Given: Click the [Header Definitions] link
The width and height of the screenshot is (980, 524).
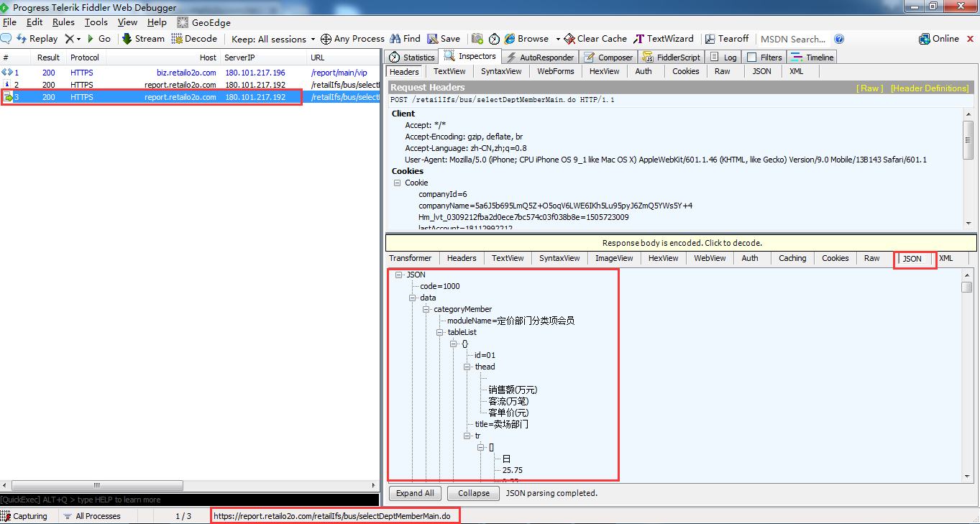Looking at the screenshot, I should click(x=930, y=88).
